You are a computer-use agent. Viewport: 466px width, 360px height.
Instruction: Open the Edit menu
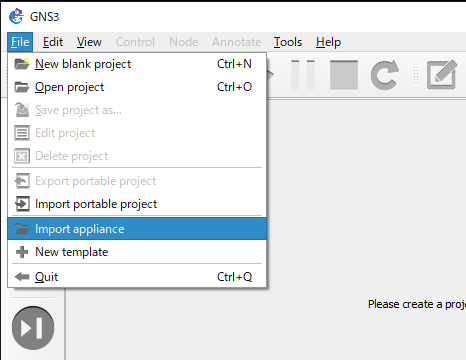point(53,42)
